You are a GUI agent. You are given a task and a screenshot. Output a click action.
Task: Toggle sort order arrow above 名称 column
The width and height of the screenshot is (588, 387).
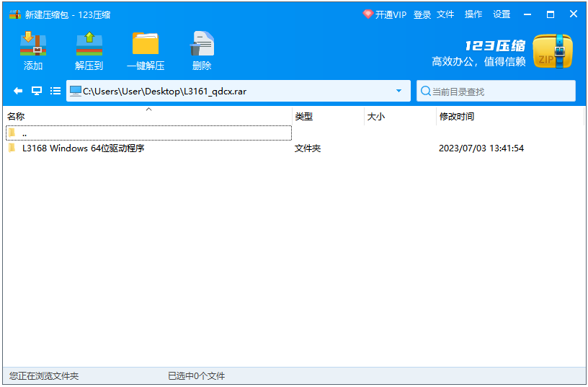pyautogui.click(x=149, y=109)
